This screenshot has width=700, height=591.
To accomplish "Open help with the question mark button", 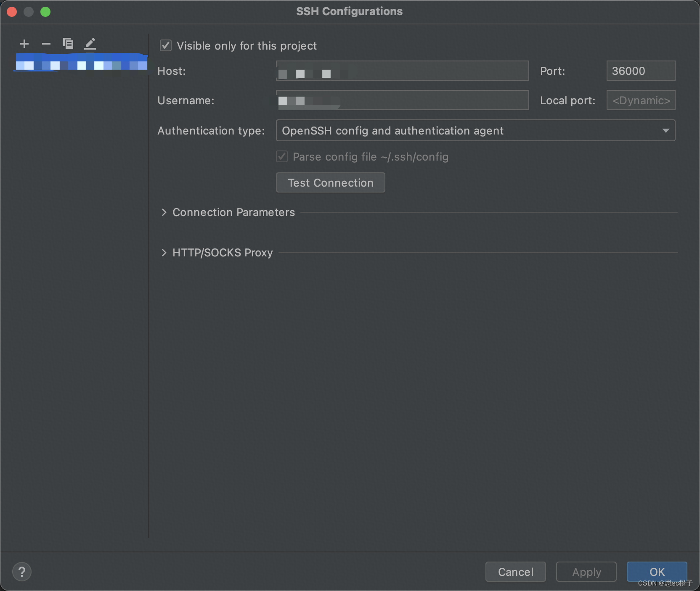I will coord(22,572).
